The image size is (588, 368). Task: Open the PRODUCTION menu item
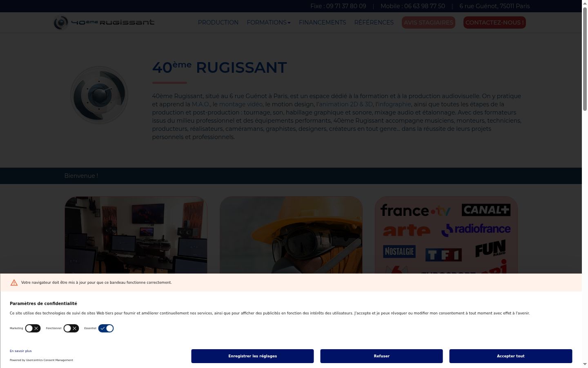[218, 22]
